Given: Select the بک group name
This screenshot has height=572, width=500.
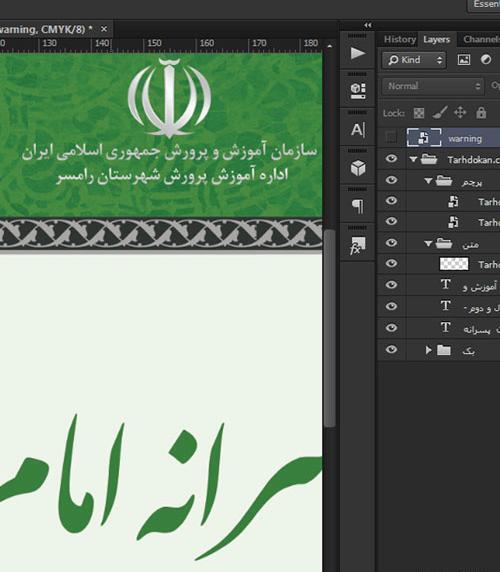Looking at the screenshot, I should 469,351.
